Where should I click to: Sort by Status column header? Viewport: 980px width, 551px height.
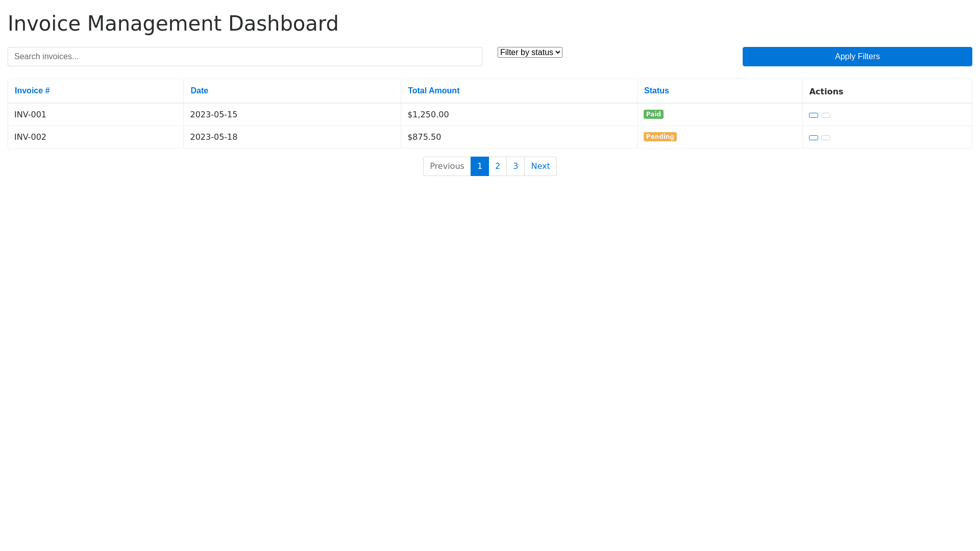(656, 91)
